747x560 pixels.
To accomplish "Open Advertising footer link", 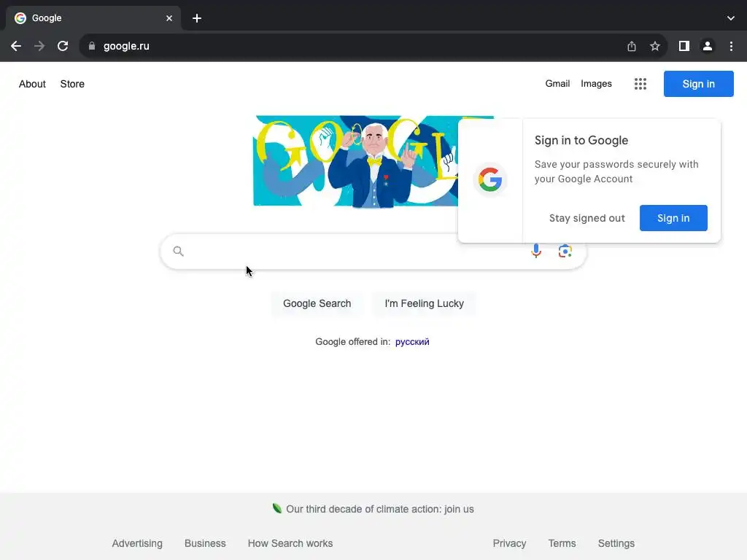I will pos(137,543).
